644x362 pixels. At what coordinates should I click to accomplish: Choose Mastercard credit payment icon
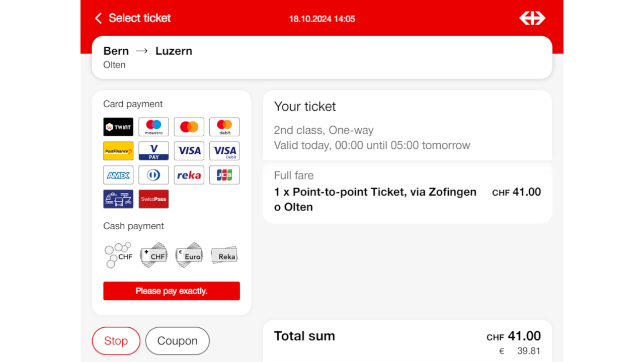pyautogui.click(x=189, y=127)
